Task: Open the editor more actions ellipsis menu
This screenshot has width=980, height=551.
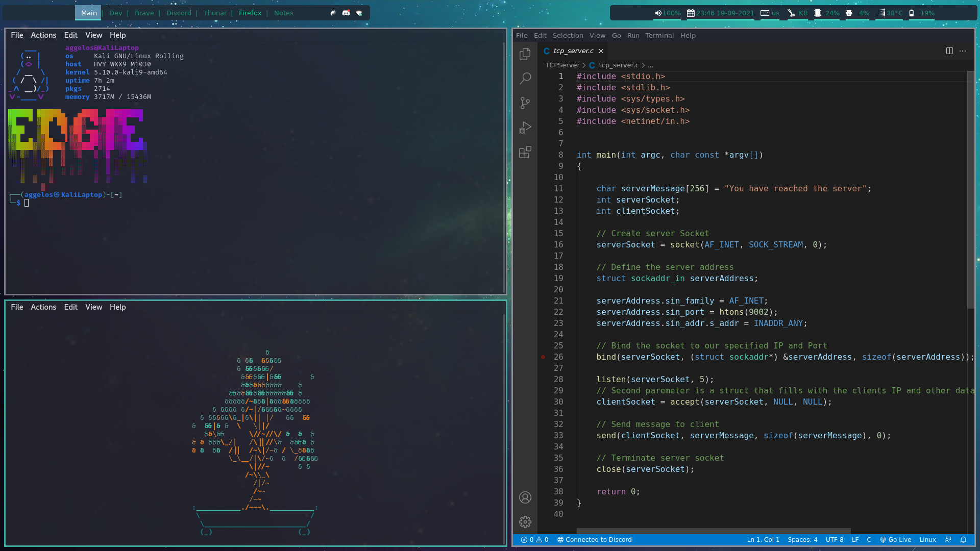Action: pyautogui.click(x=963, y=51)
